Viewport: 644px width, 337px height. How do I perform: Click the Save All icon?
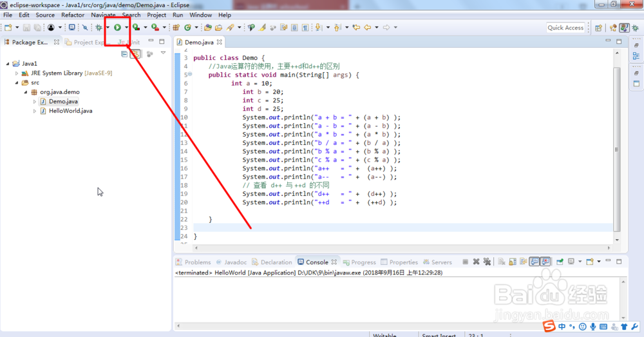coord(37,28)
